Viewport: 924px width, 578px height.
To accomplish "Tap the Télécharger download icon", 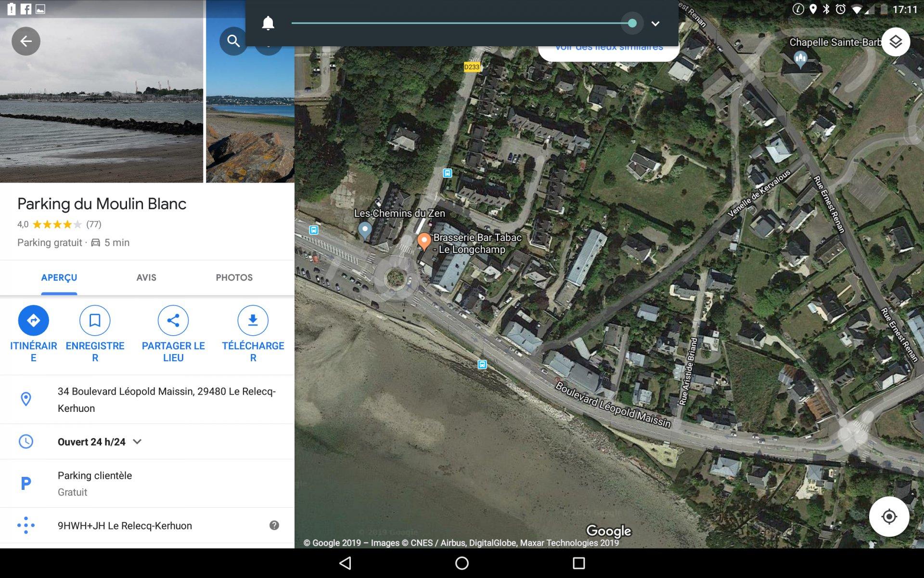I will (253, 320).
